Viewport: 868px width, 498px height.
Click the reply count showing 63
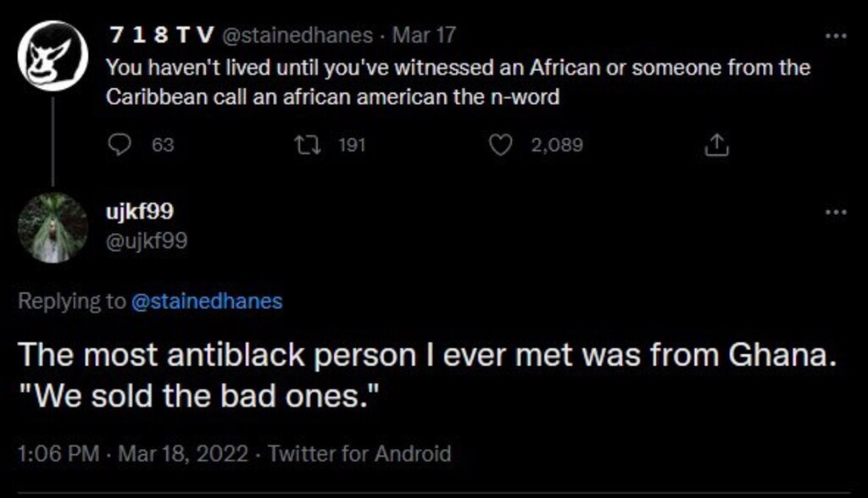(x=163, y=146)
